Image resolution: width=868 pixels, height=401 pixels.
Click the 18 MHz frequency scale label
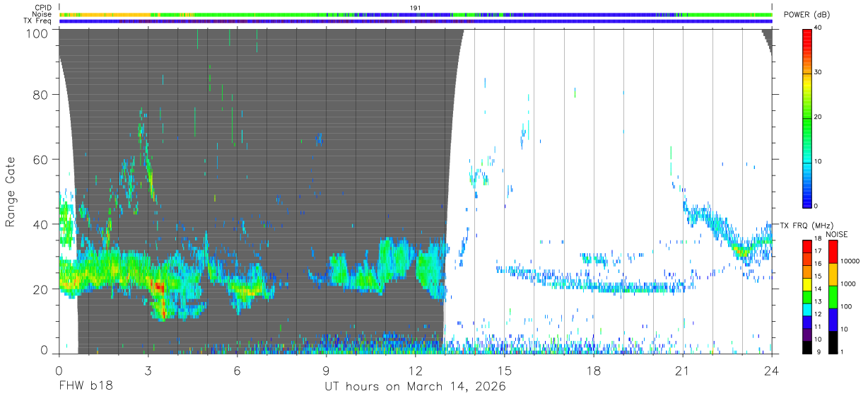tap(817, 238)
